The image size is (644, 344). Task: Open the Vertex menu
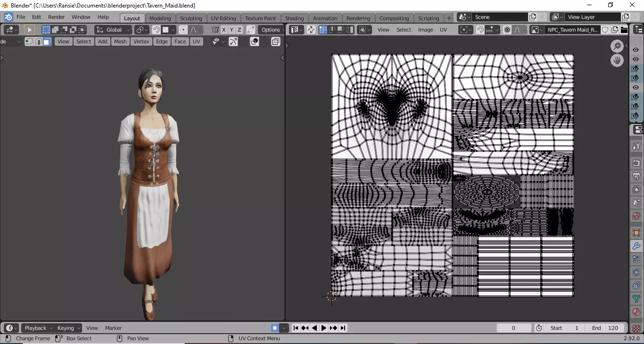coord(141,41)
